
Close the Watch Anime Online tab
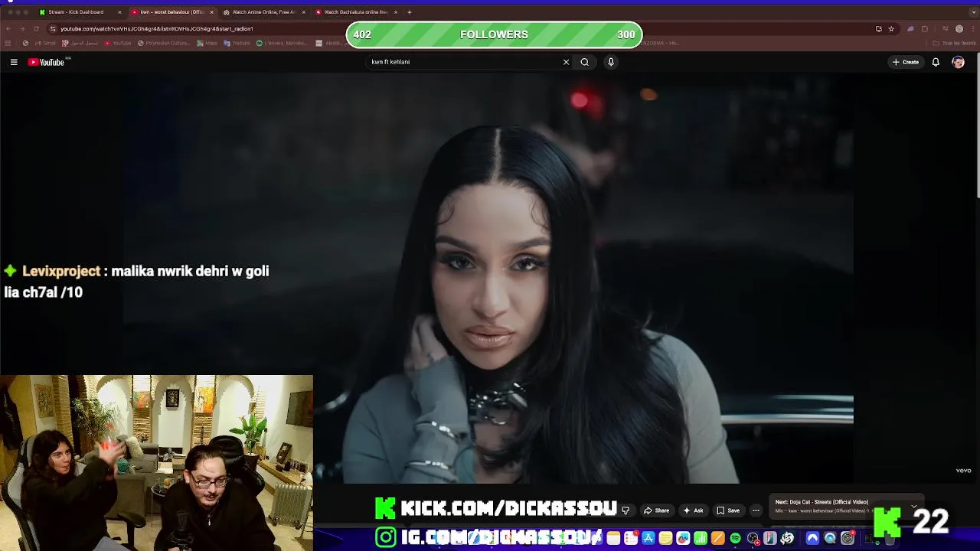pos(303,12)
